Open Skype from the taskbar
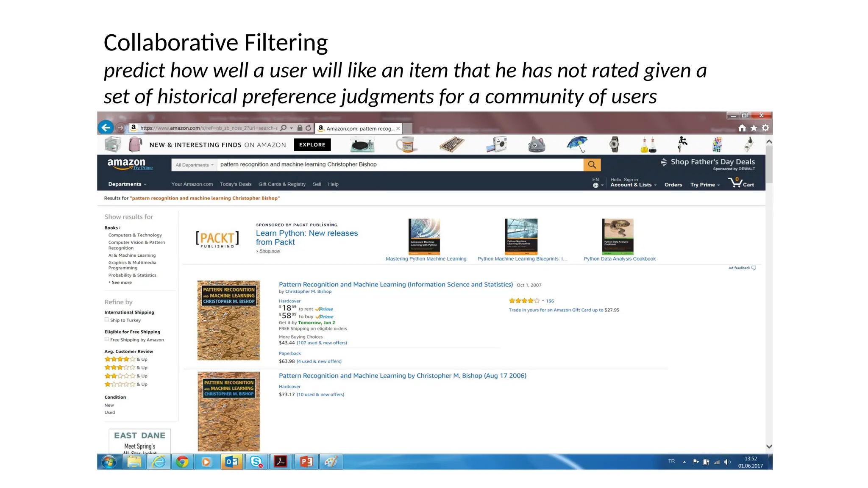The image size is (868, 488). point(256,462)
